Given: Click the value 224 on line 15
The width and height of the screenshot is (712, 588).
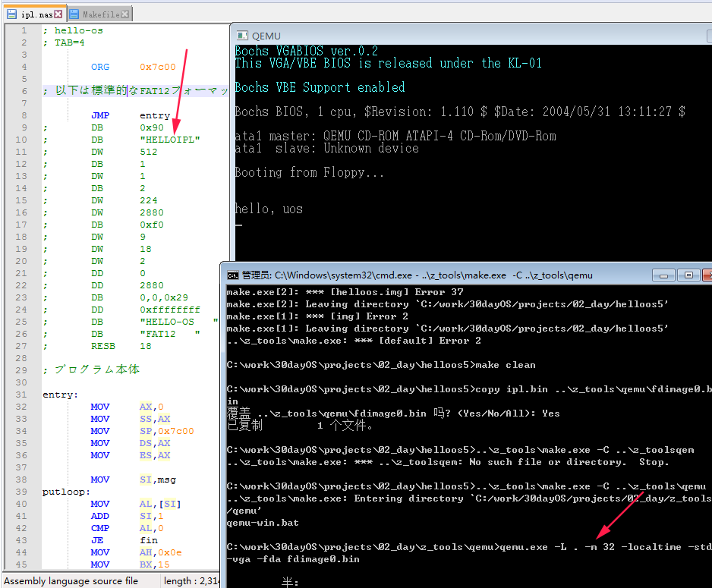Looking at the screenshot, I should click(149, 200).
